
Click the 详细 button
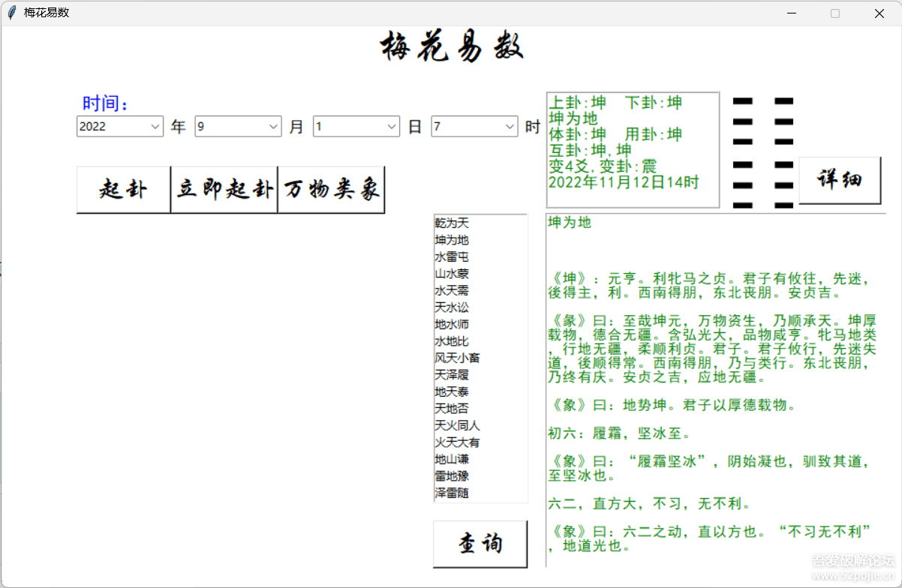pos(840,180)
